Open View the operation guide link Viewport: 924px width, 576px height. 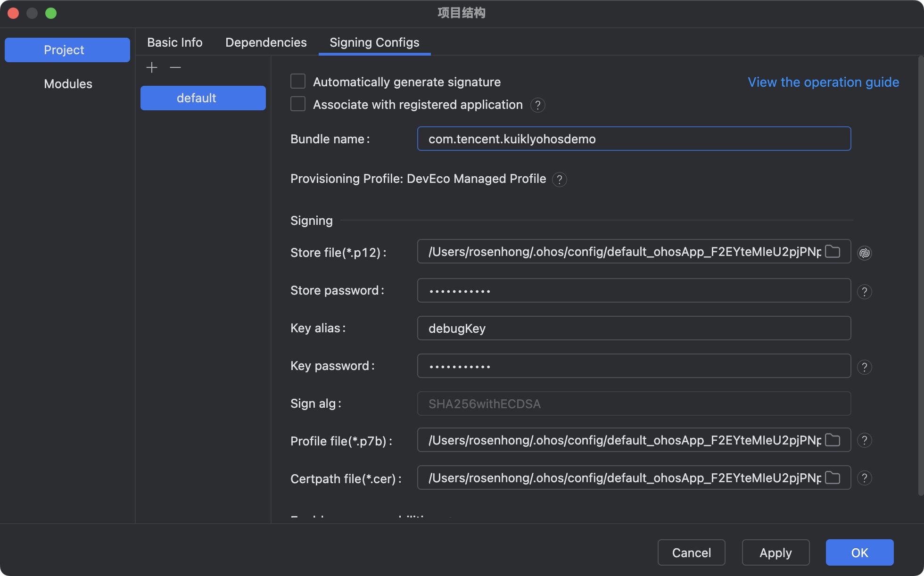click(823, 82)
